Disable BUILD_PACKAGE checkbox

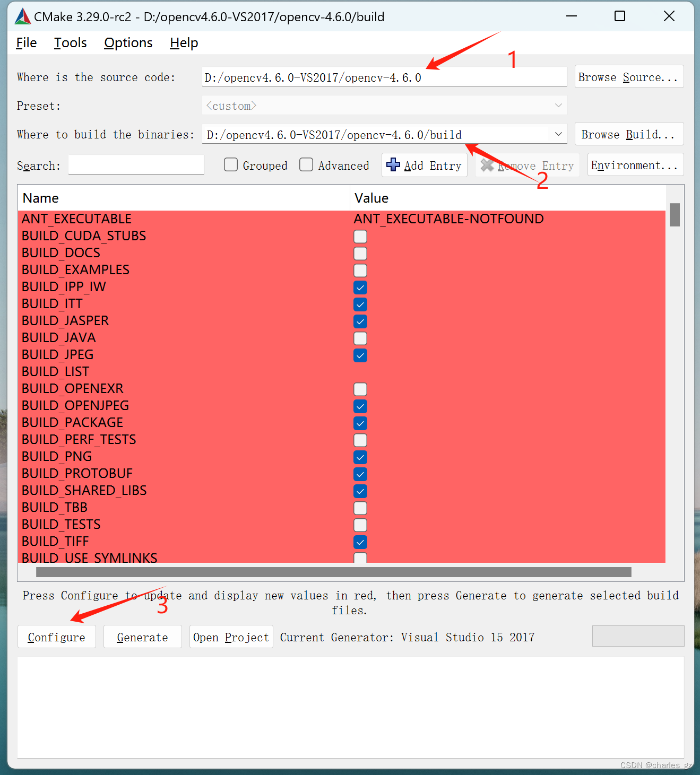pos(360,423)
